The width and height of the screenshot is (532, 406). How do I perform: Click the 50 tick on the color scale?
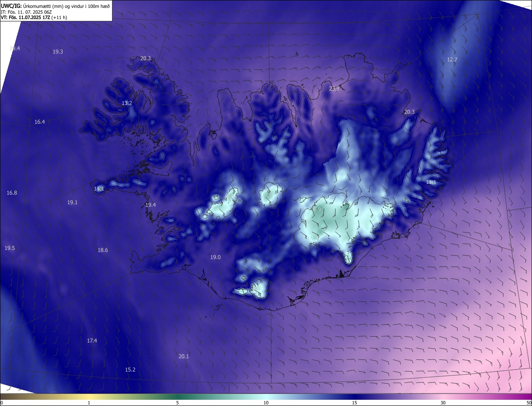tap(529, 403)
